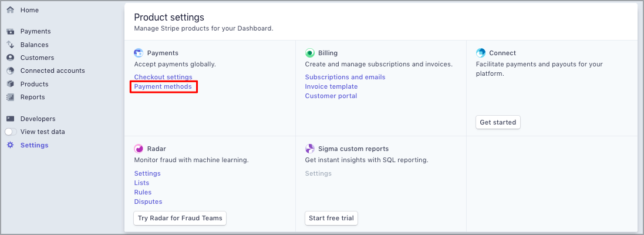644x235 pixels.
Task: Click the Home house icon in sidebar
Action: point(10,10)
